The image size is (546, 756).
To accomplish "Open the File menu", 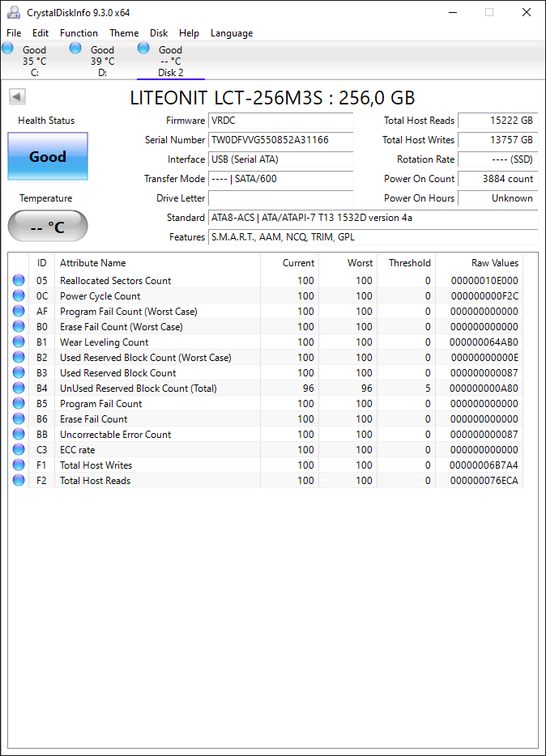I will [x=14, y=33].
